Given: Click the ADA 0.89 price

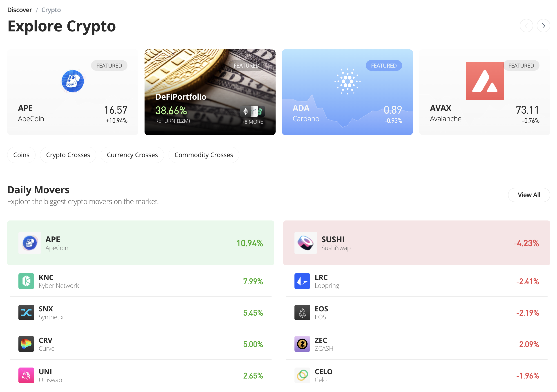Looking at the screenshot, I should (393, 110).
